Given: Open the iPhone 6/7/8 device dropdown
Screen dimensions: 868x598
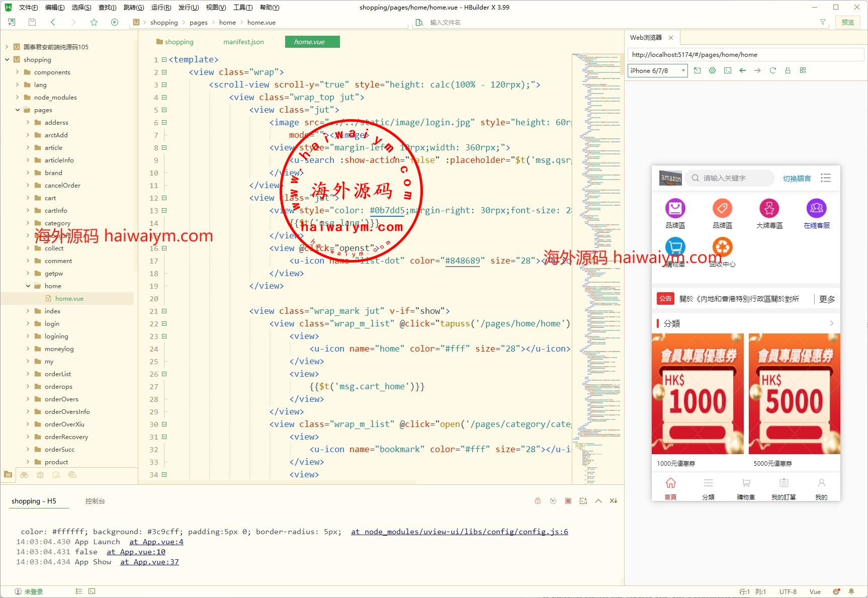Looking at the screenshot, I should click(657, 71).
